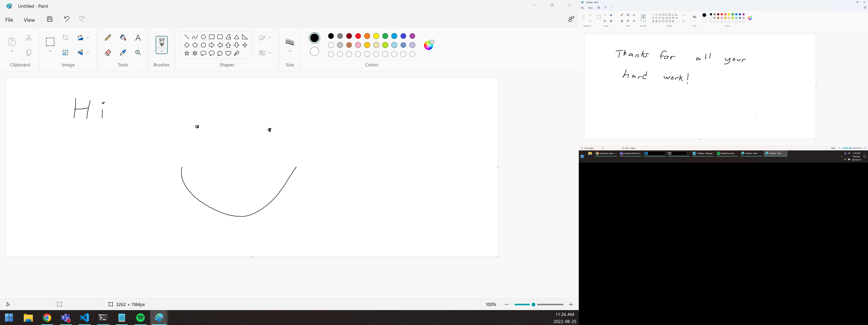Pick the green swatch in 'Hi' Paint window
The image size is (868, 325).
pos(385,36)
